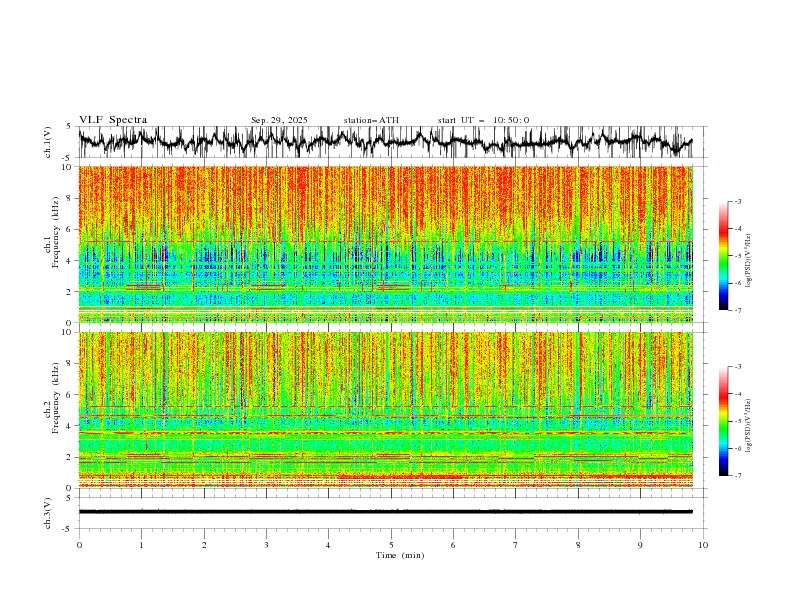
Task: Click the time axis tick label '8'
Action: pyautogui.click(x=578, y=545)
